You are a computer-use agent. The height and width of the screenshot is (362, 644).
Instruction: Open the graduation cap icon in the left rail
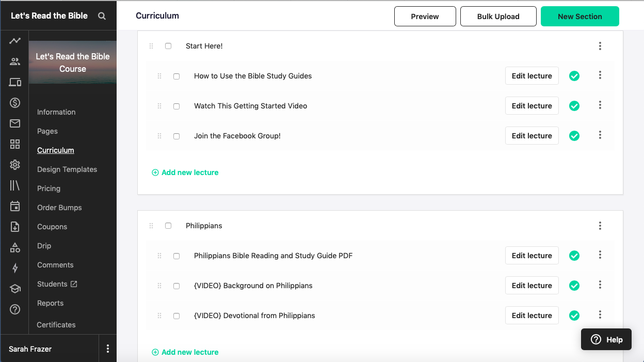(15, 289)
